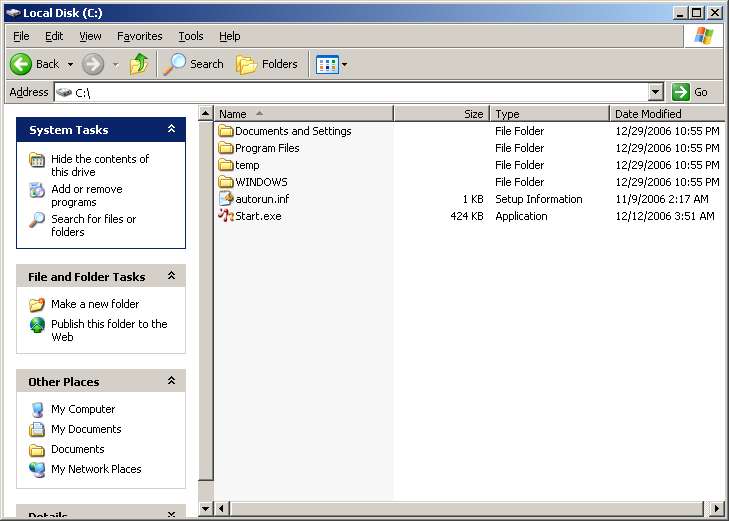Click Add or remove programs link
The width and height of the screenshot is (729, 521).
(x=86, y=196)
